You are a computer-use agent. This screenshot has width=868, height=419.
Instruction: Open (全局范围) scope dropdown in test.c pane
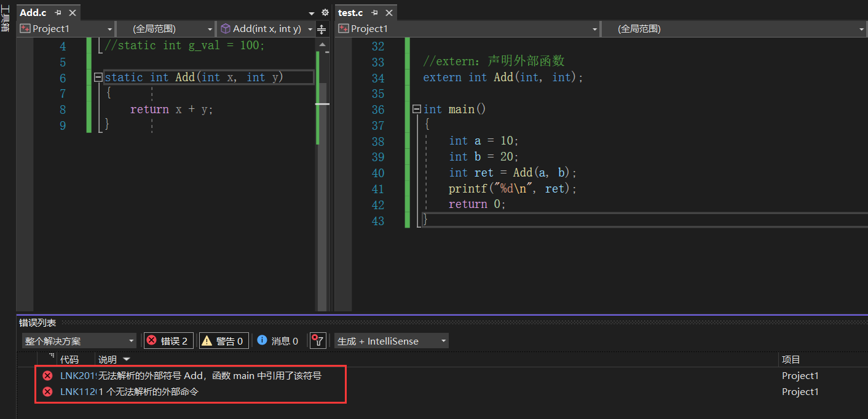(x=733, y=29)
